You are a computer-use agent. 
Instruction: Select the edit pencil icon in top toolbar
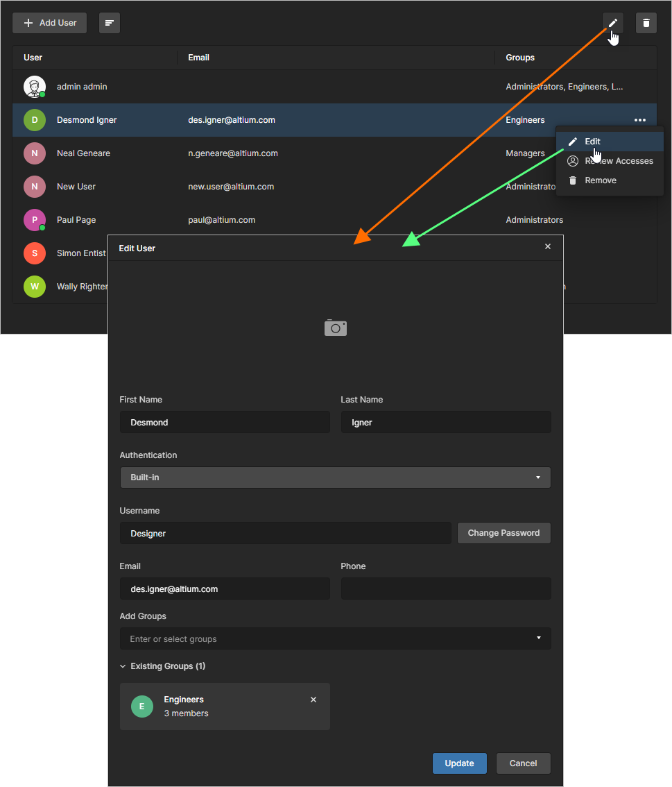pos(612,22)
